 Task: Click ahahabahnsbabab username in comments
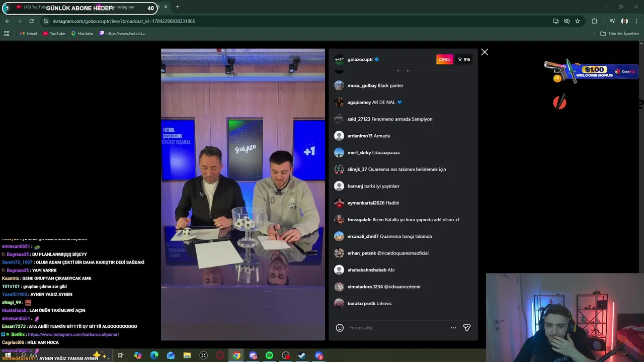click(x=367, y=270)
